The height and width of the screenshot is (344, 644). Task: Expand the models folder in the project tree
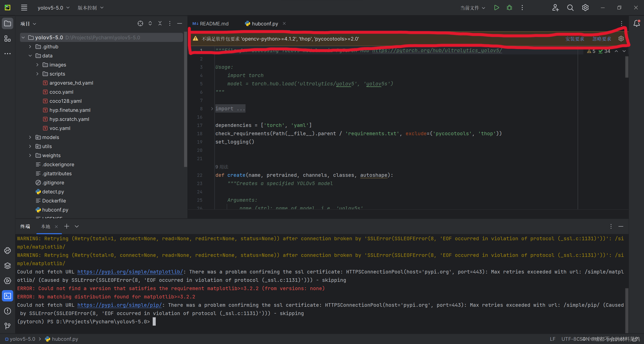(30, 137)
